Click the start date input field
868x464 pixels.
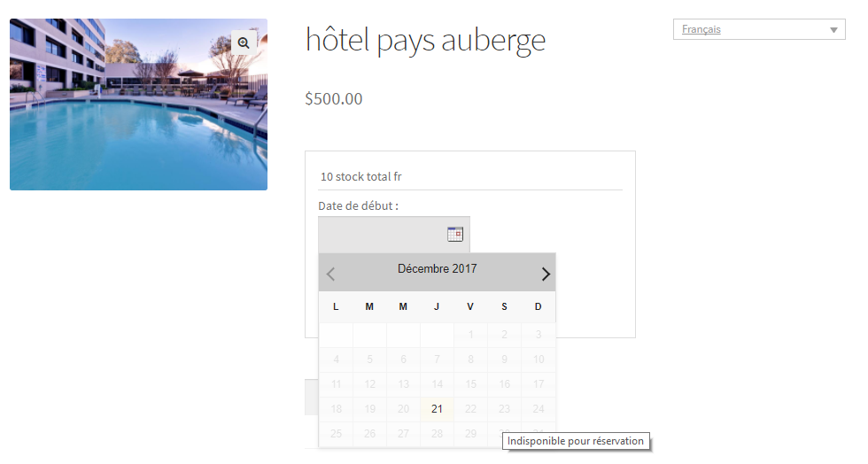click(x=383, y=234)
